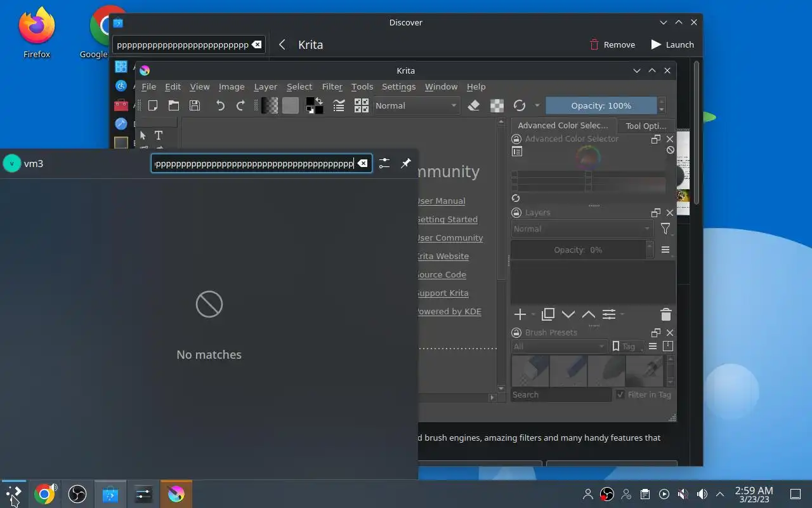Toggle the Filter in Tag checkbox
The height and width of the screenshot is (508, 812).
(x=620, y=394)
